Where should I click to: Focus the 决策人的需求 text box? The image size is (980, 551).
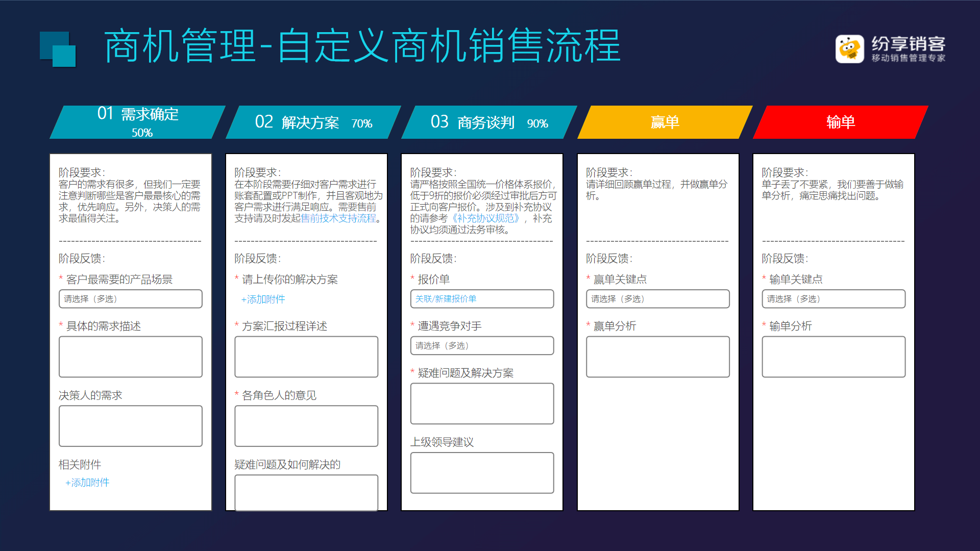click(131, 426)
